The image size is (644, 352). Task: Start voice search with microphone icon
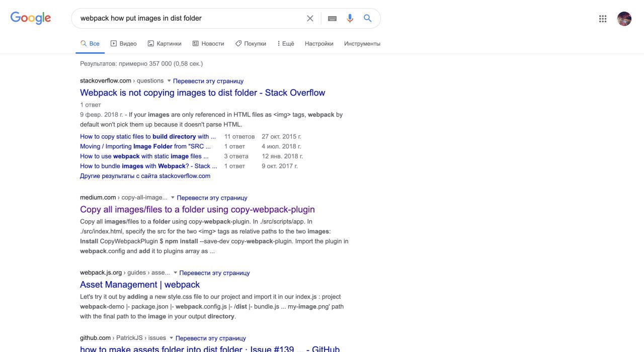tap(350, 18)
